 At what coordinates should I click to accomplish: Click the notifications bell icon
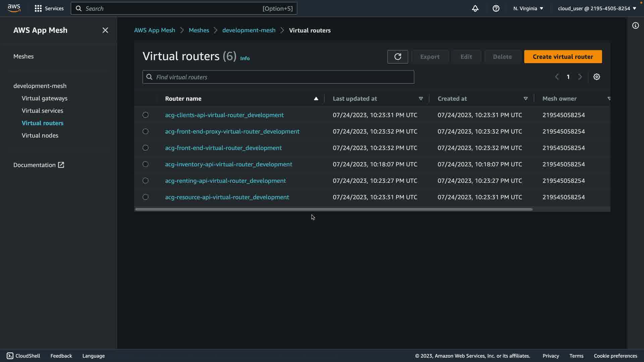(475, 8)
